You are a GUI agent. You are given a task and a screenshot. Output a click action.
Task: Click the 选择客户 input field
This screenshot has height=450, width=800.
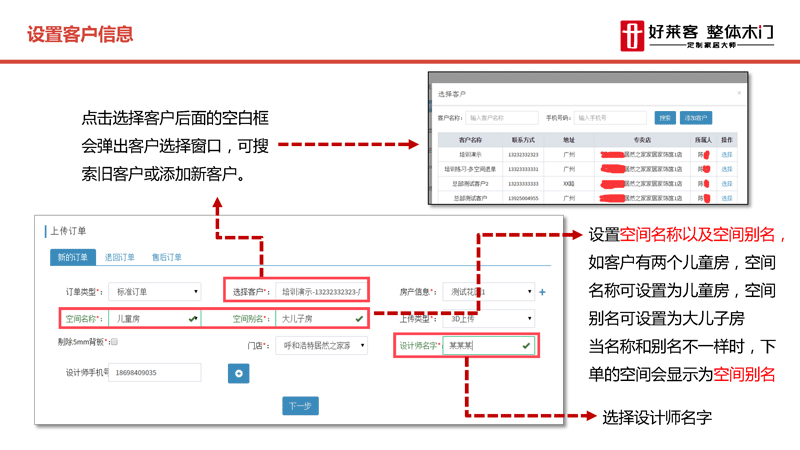(320, 292)
